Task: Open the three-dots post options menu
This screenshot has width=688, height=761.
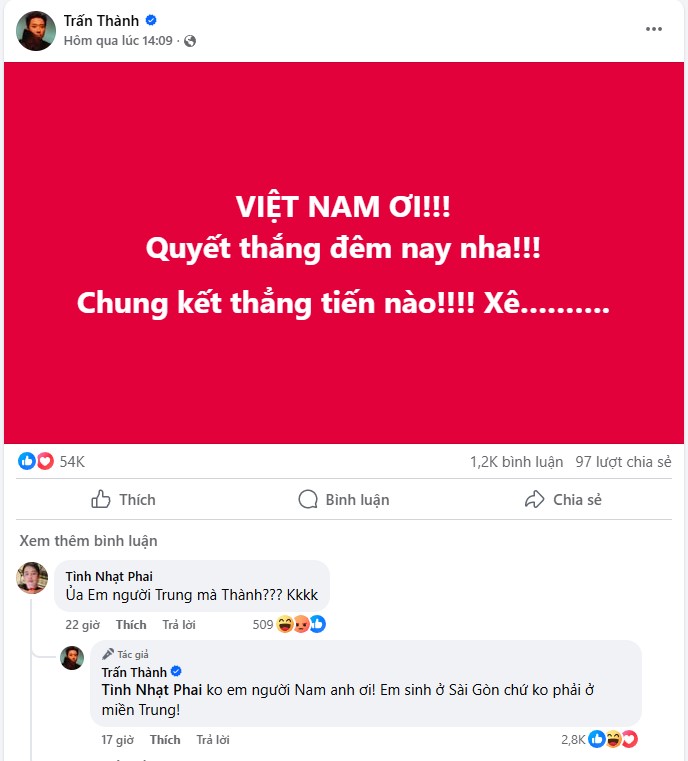Action: 654,29
